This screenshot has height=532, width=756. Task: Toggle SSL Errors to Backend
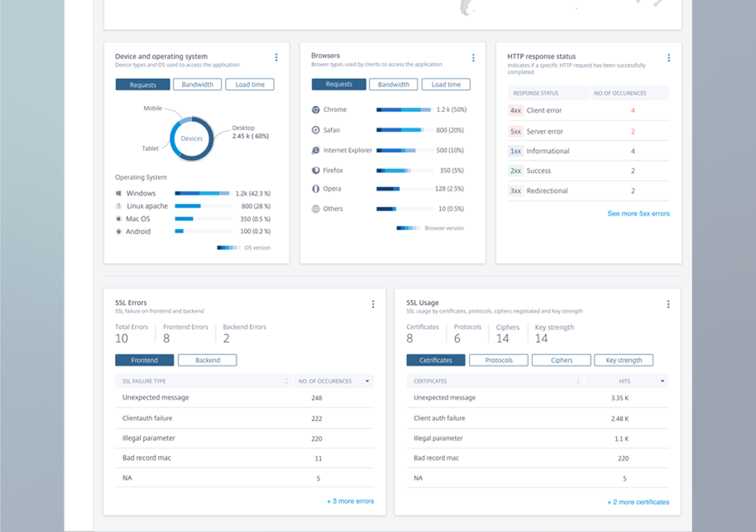coord(207,360)
